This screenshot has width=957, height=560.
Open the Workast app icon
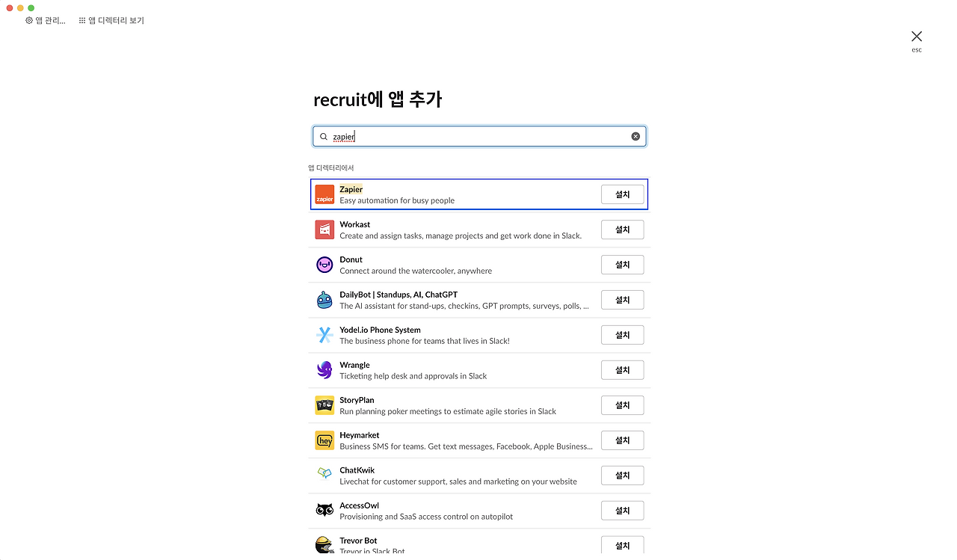pyautogui.click(x=324, y=230)
